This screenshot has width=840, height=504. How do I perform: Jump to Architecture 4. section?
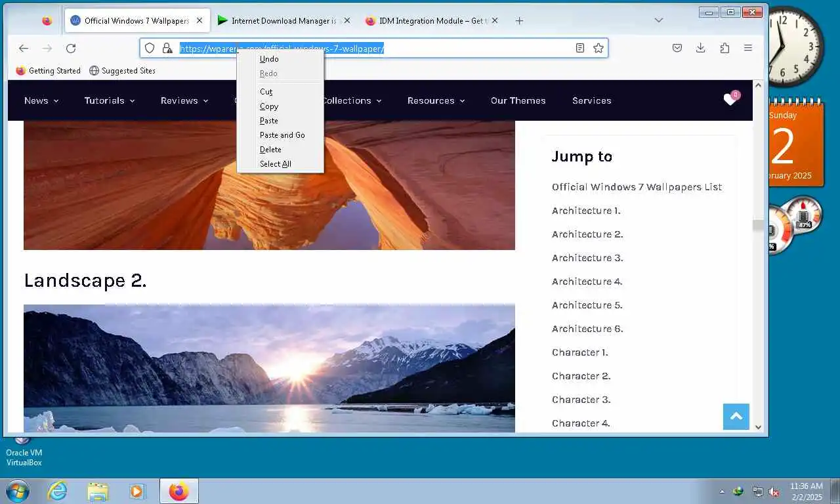[x=587, y=282]
